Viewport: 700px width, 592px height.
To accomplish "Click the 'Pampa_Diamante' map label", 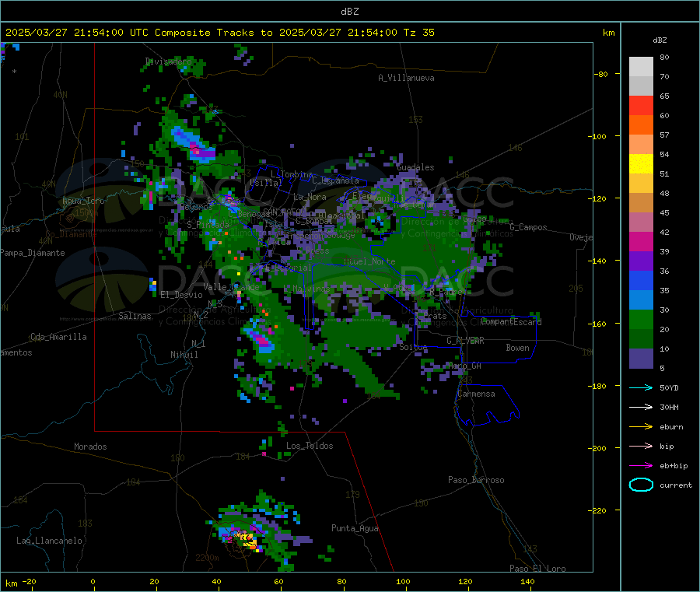I will pyautogui.click(x=33, y=253).
